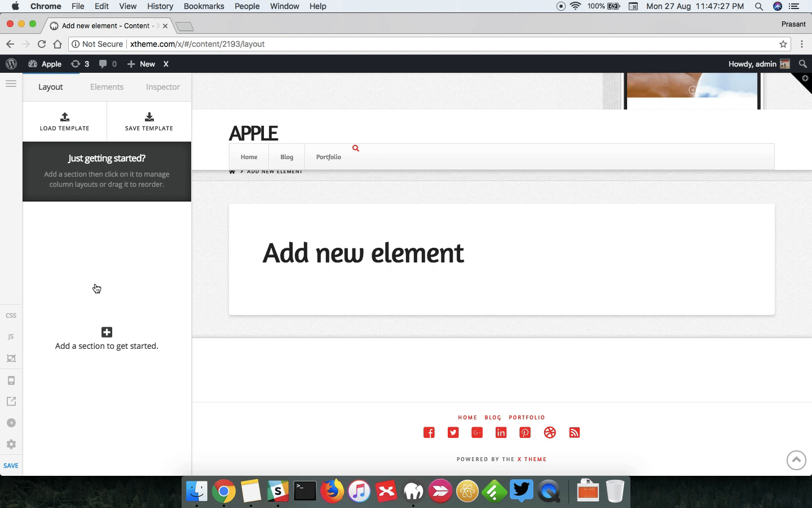Switch to the Elements tab
The width and height of the screenshot is (812, 508).
click(107, 87)
